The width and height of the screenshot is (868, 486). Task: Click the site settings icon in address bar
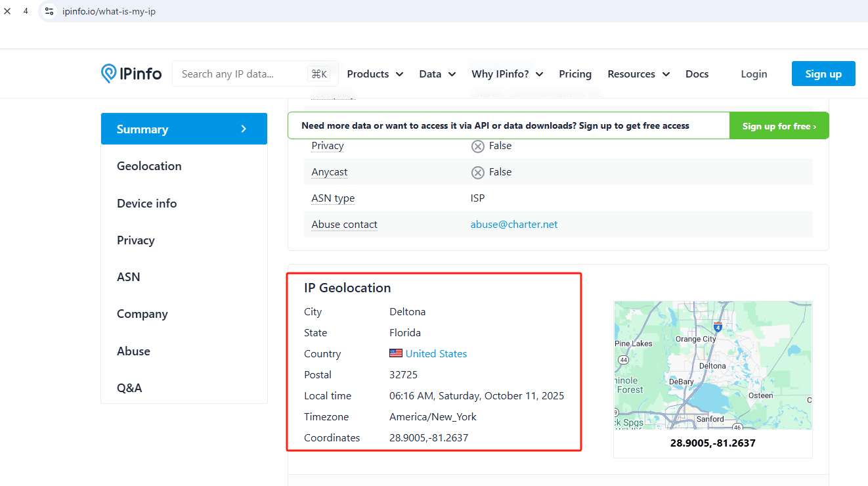coord(49,11)
